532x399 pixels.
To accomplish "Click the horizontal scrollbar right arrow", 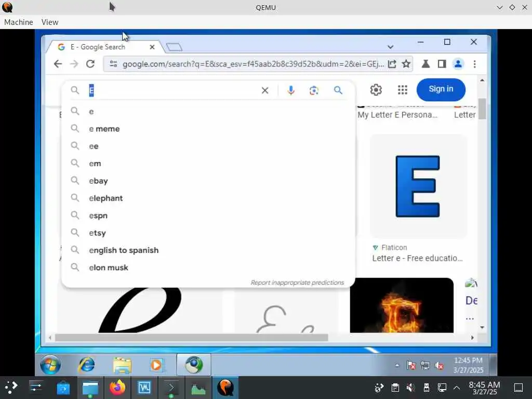I will pyautogui.click(x=472, y=338).
